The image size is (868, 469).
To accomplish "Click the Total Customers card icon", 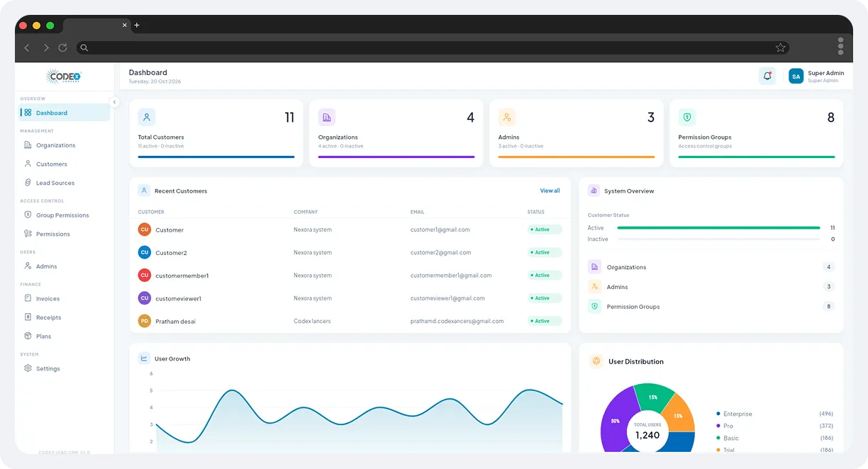I will tap(147, 117).
